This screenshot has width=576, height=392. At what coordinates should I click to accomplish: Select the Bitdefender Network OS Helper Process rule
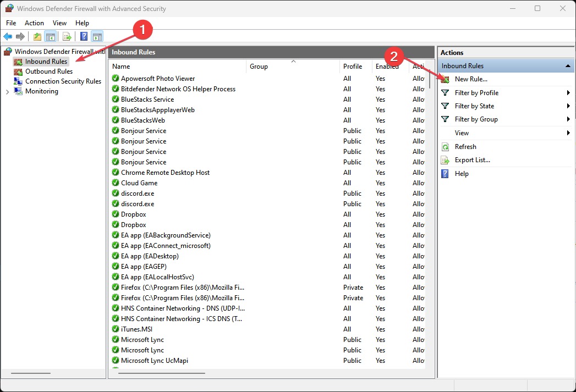coord(268,89)
